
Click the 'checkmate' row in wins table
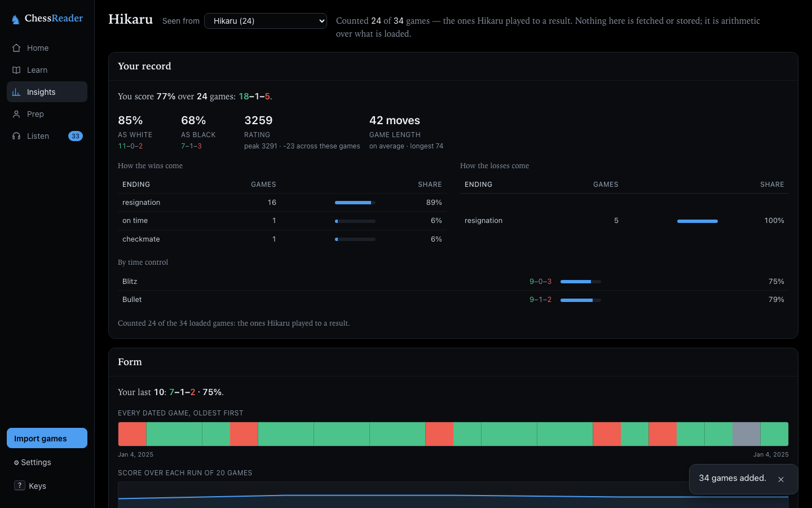[282, 239]
